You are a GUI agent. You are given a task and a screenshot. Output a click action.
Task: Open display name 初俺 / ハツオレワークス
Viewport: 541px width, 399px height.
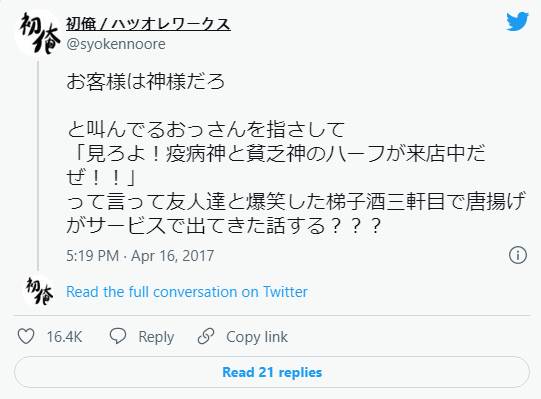(x=148, y=24)
